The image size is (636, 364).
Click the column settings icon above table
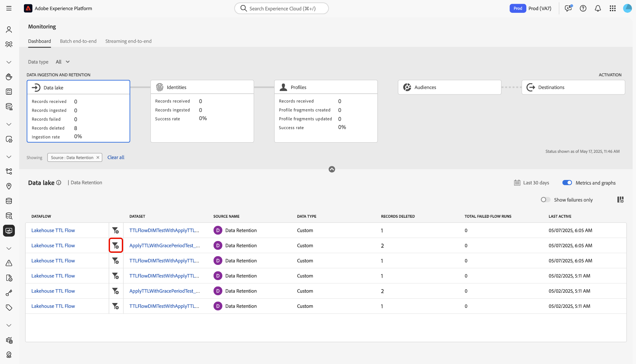click(x=620, y=200)
